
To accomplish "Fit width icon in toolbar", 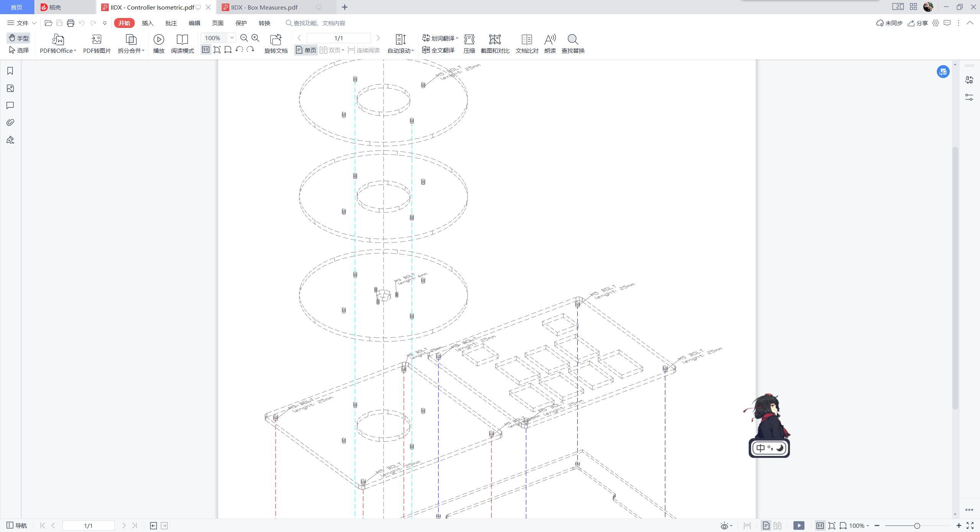I will point(228,50).
